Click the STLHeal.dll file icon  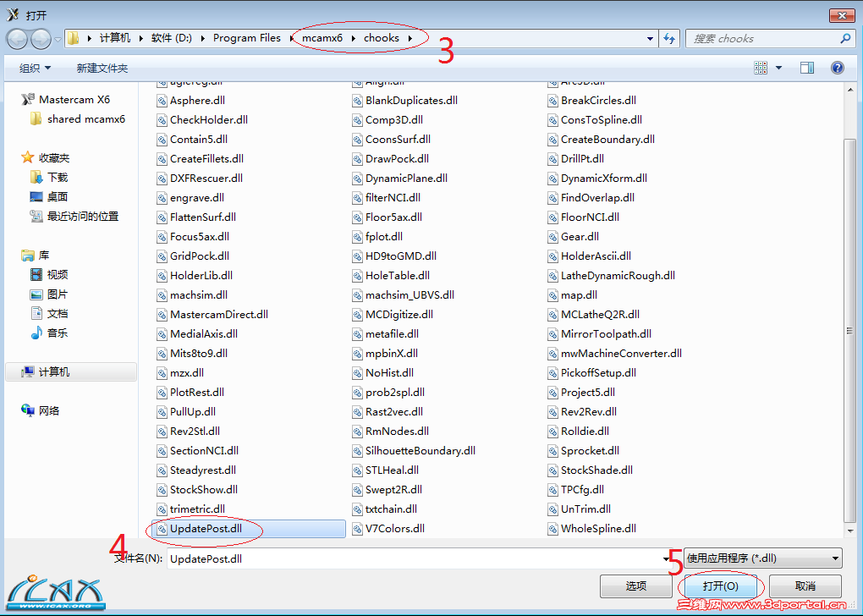click(x=357, y=470)
